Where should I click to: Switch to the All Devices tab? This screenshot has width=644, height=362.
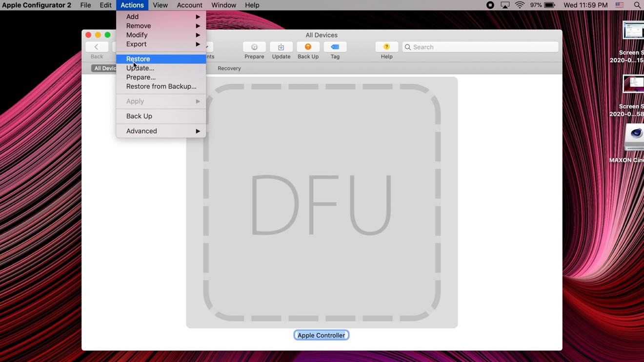pyautogui.click(x=104, y=68)
